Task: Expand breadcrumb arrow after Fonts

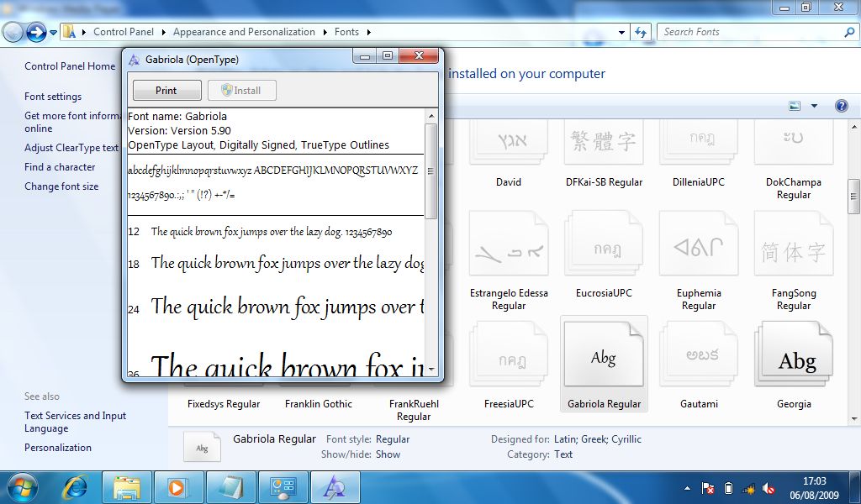Action: [369, 33]
